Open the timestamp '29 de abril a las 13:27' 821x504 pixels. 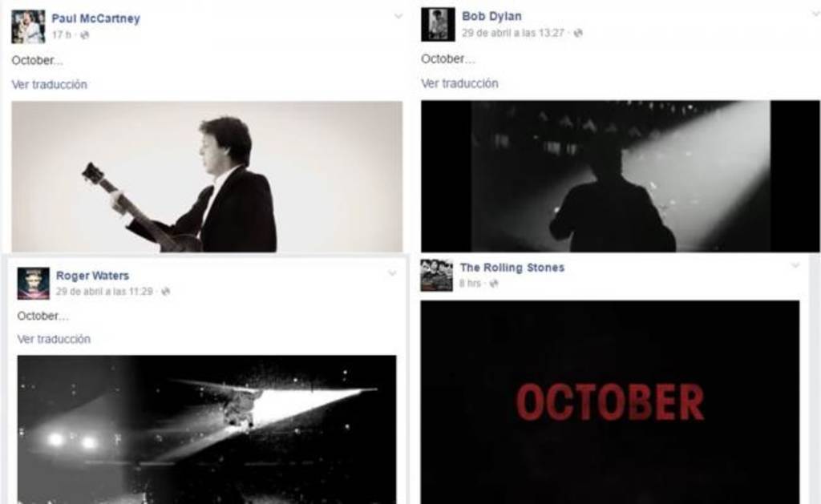pos(513,33)
